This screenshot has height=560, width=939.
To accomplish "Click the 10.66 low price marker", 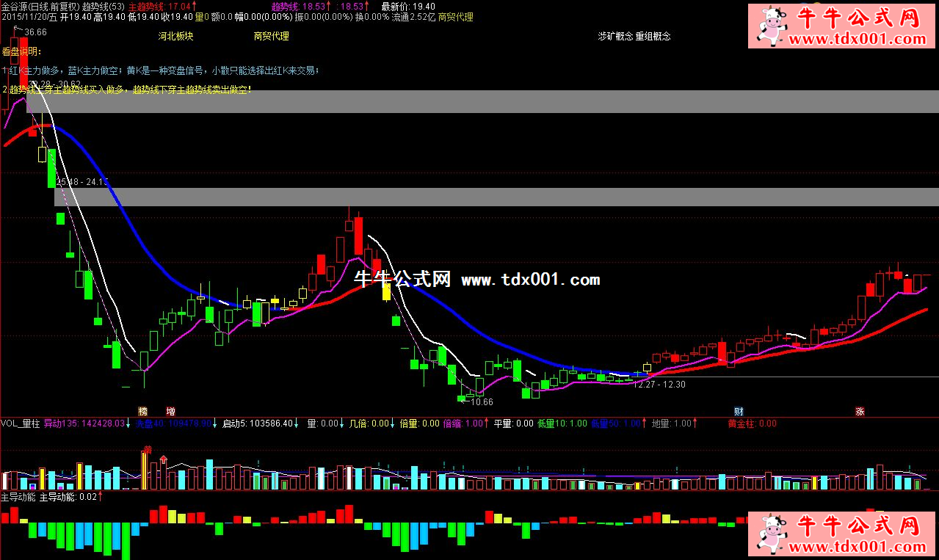I will tap(482, 401).
